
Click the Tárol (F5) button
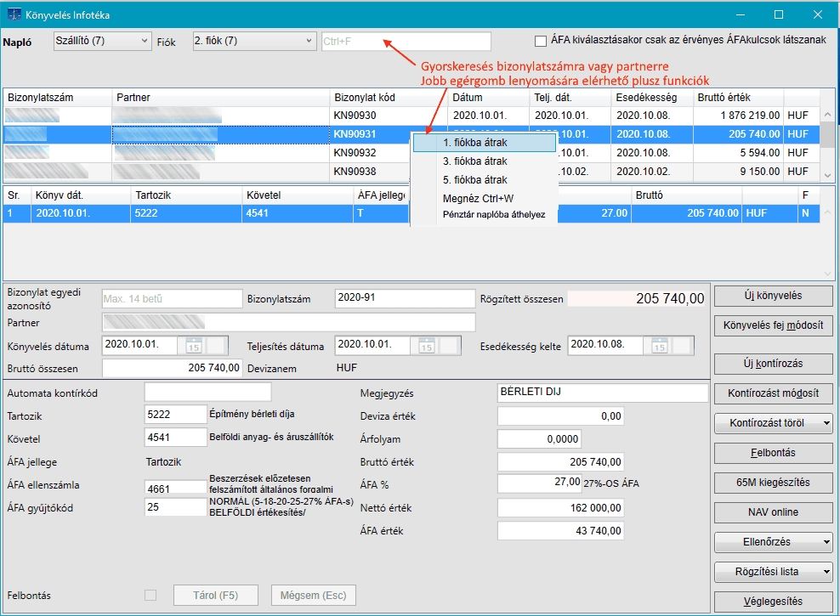click(215, 595)
